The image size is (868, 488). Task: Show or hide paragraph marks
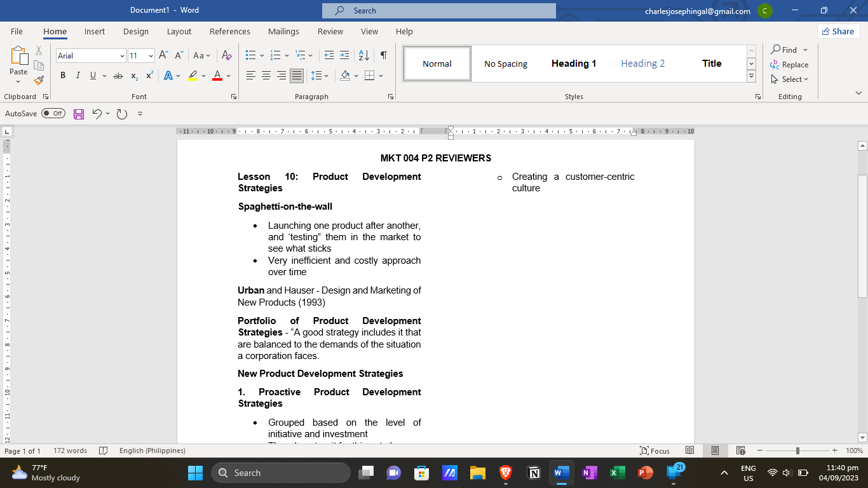[x=384, y=55]
